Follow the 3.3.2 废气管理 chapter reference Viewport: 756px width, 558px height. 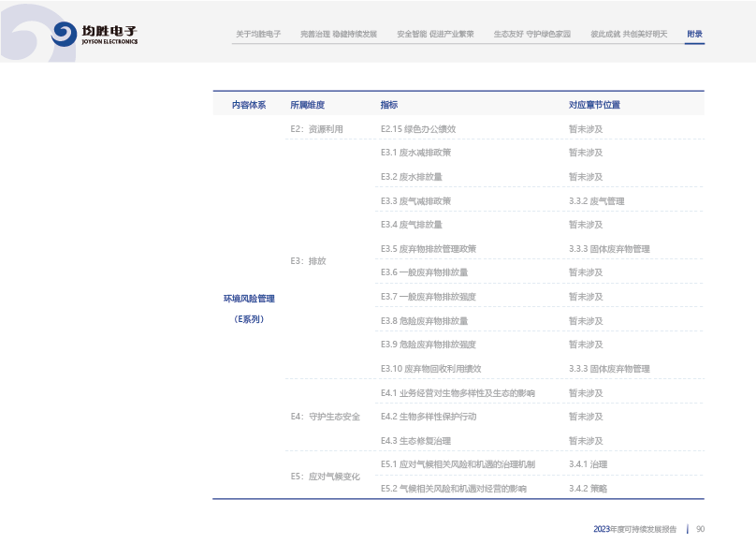tap(596, 201)
